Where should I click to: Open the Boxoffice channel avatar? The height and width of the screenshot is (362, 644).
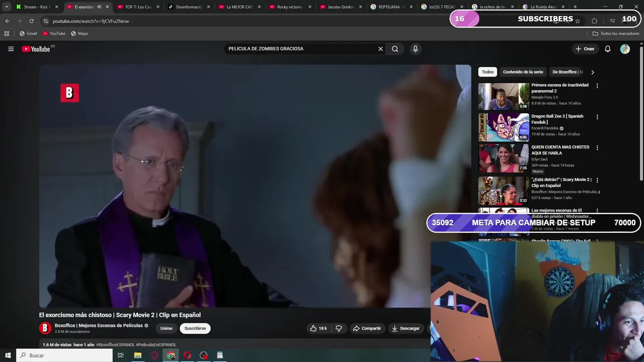[x=45, y=328]
